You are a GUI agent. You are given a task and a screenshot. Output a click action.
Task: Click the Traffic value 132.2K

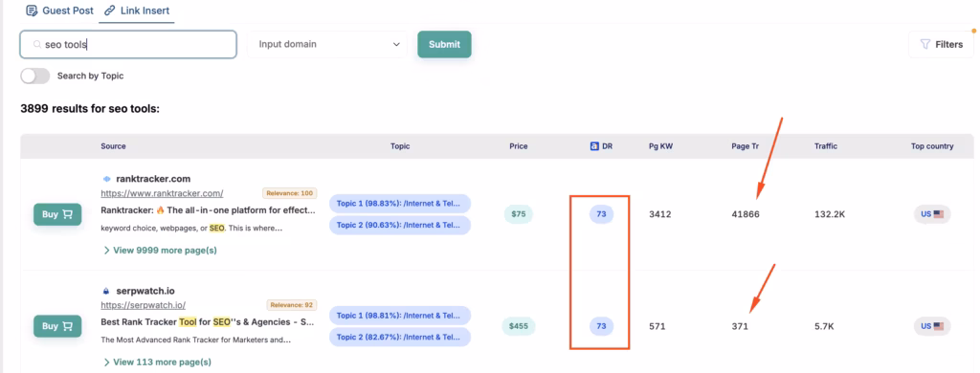pos(830,214)
